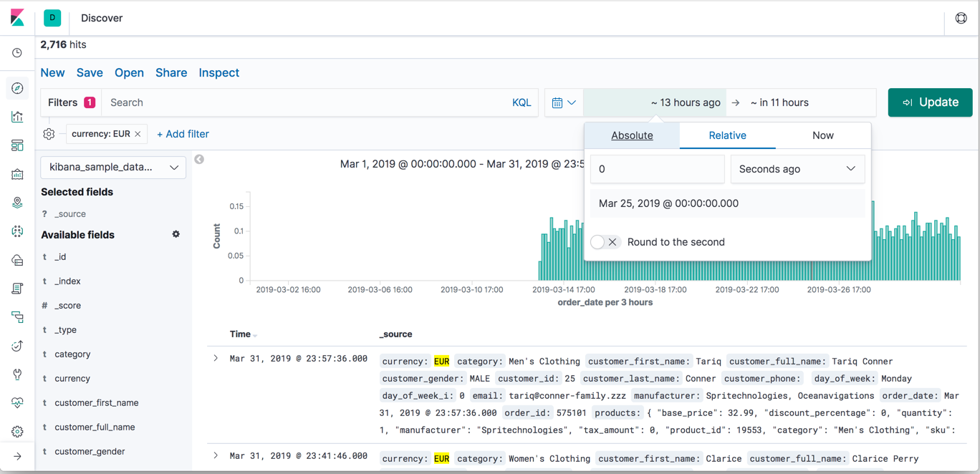980x474 pixels.
Task: Open the Machine Learning icon in sidebar
Action: tap(18, 231)
